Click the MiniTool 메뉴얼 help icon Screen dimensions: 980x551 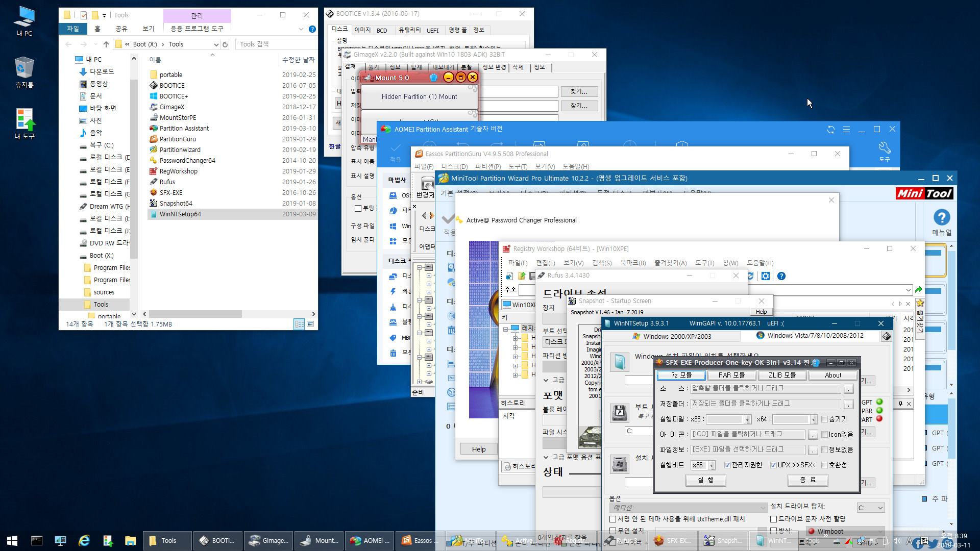tap(942, 222)
